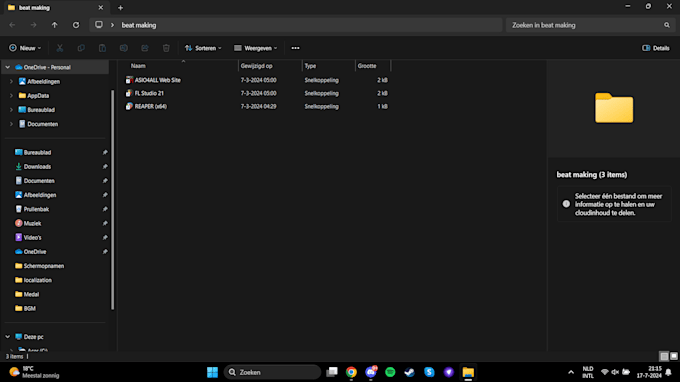Image resolution: width=680 pixels, height=382 pixels.
Task: Click the Cut scissors icon in toolbar
Action: click(x=60, y=48)
